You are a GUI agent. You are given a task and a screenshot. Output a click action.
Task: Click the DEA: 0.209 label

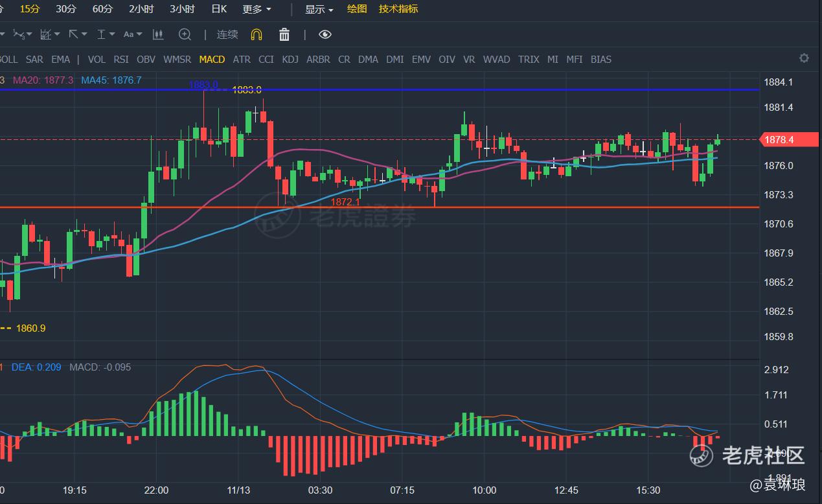[36, 367]
